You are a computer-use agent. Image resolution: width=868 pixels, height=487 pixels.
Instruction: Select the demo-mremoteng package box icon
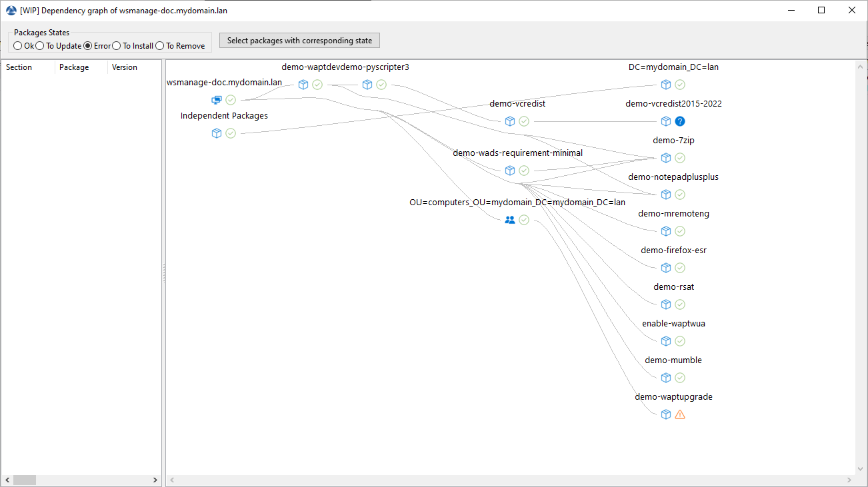665,231
